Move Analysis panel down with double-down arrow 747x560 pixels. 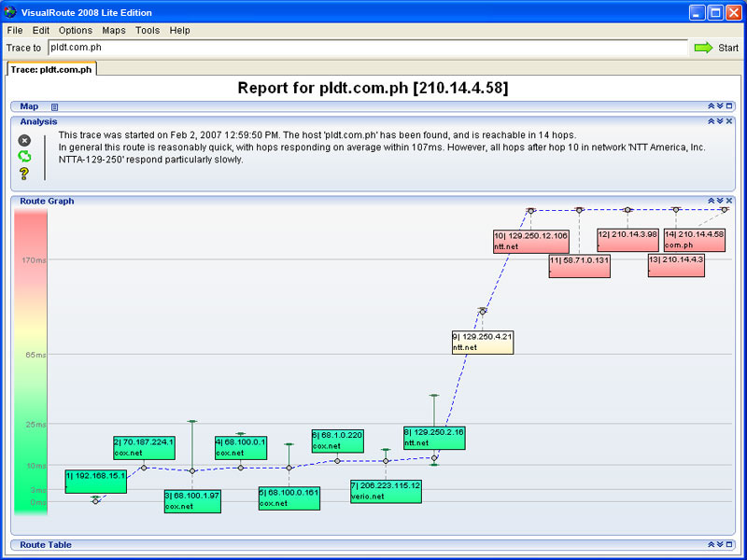[x=720, y=121]
